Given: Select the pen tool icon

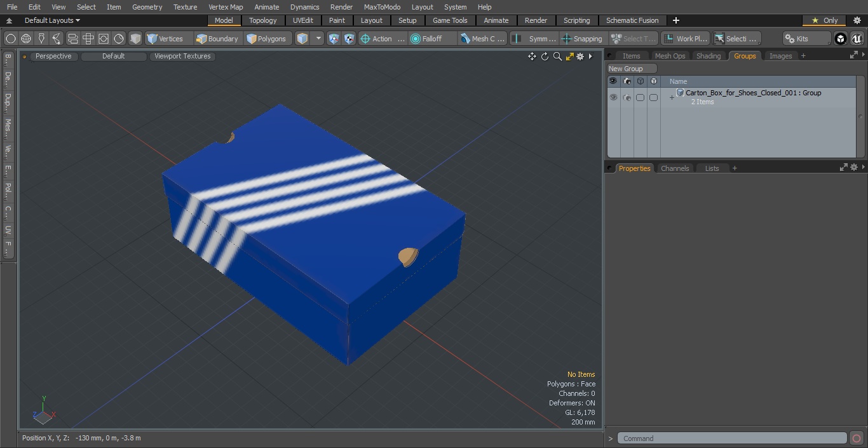Looking at the screenshot, I should pos(41,39).
